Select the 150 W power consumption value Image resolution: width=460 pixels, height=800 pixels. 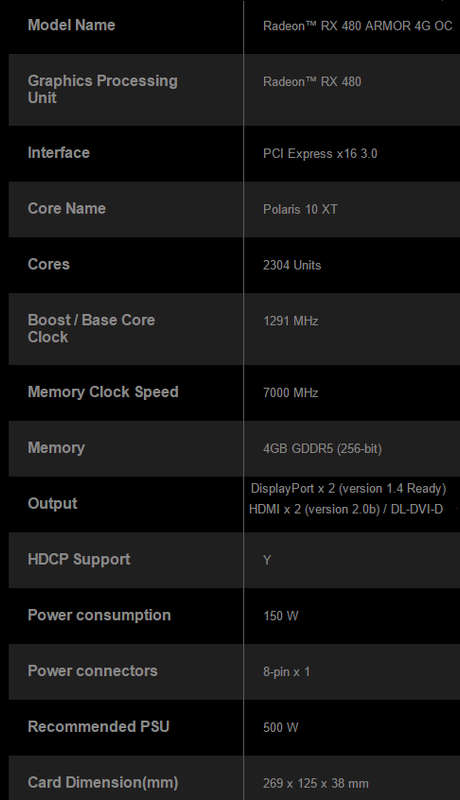pos(280,616)
